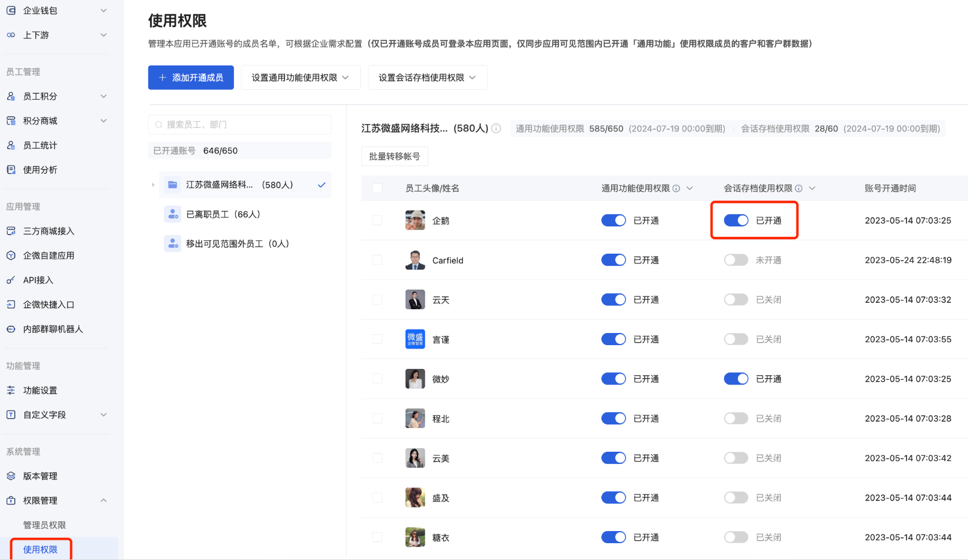Open 设置通用功能使用权限 dropdown
This screenshot has width=968, height=560.
click(301, 78)
